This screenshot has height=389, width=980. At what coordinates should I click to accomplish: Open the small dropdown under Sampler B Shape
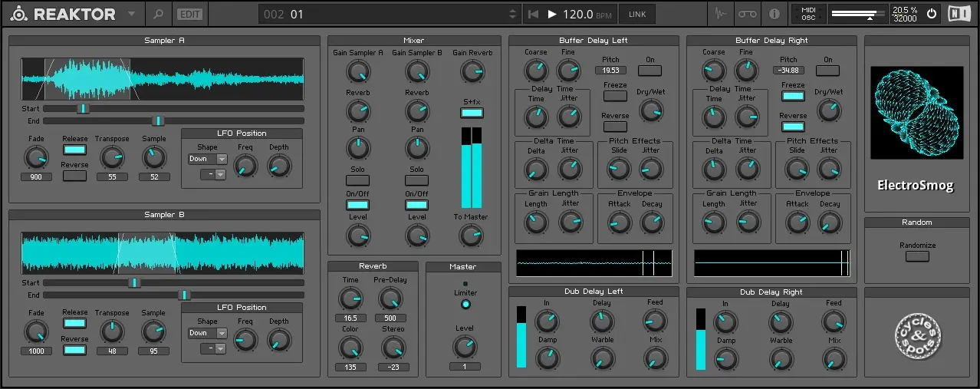(215, 348)
